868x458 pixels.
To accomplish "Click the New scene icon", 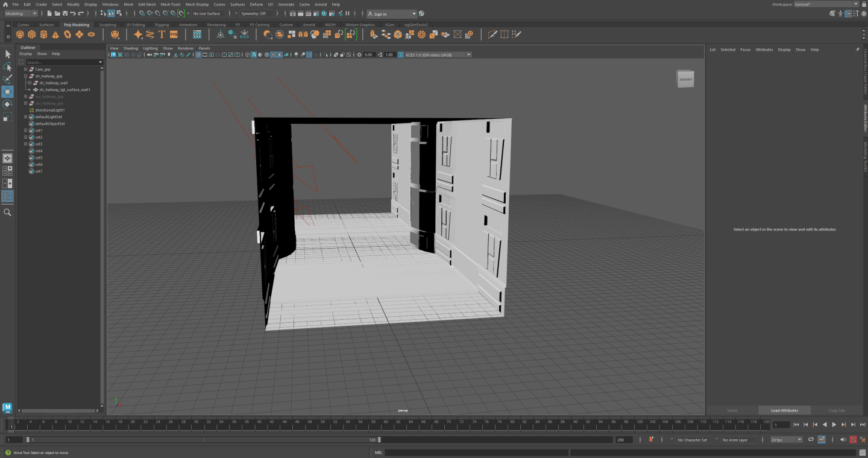I will click(49, 13).
